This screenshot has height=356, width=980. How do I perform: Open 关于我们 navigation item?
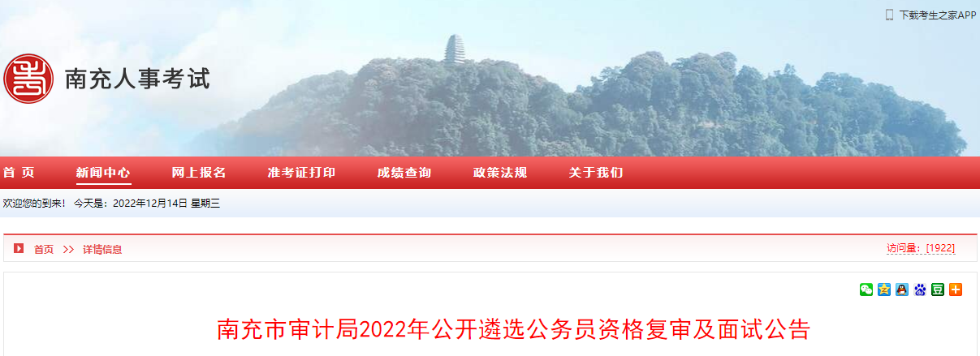click(596, 173)
